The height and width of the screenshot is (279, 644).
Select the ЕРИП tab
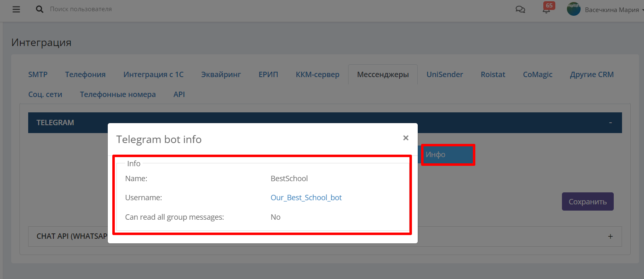[x=268, y=75]
